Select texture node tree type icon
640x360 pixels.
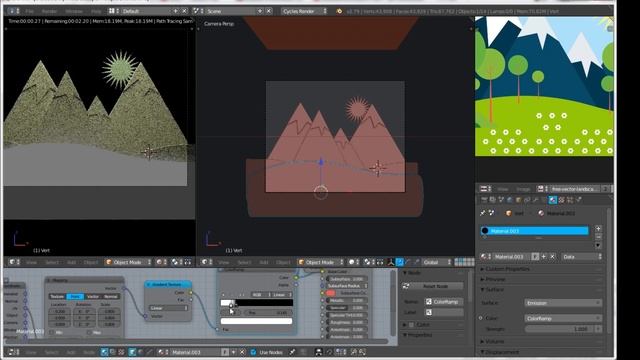pyautogui.click(x=122, y=352)
